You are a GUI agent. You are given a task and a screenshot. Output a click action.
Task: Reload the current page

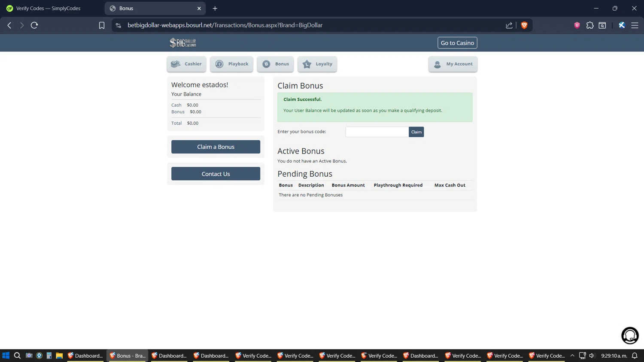point(34,25)
